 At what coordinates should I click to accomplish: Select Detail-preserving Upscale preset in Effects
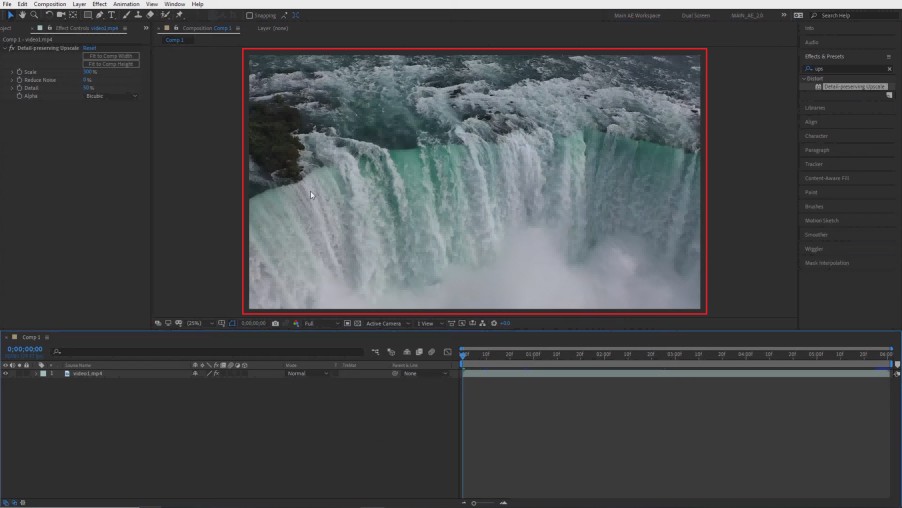(x=854, y=86)
